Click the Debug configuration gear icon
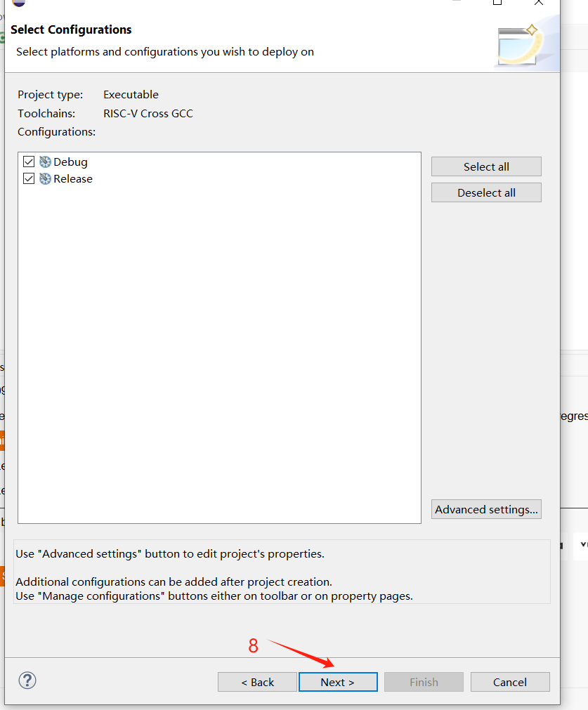Image resolution: width=588 pixels, height=710 pixels. (x=45, y=162)
